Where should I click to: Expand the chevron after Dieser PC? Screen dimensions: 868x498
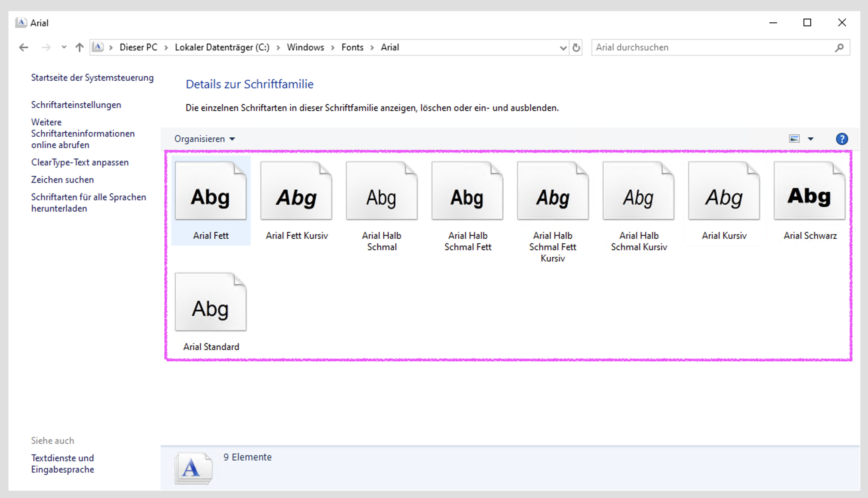coord(166,48)
